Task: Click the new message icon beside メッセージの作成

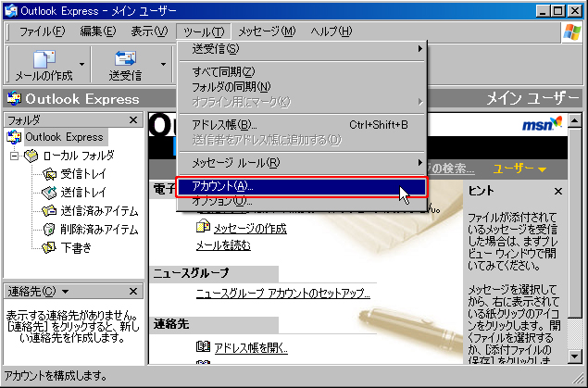Action: pos(203,226)
